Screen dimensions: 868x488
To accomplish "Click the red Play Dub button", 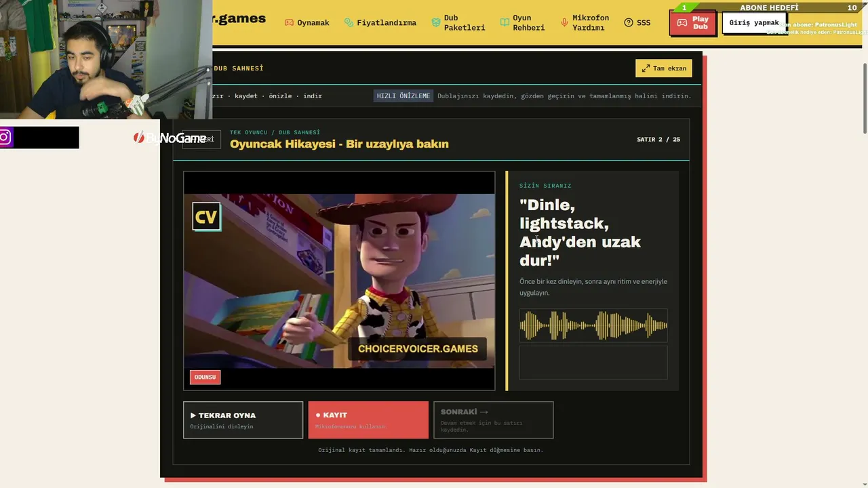I will tap(693, 23).
